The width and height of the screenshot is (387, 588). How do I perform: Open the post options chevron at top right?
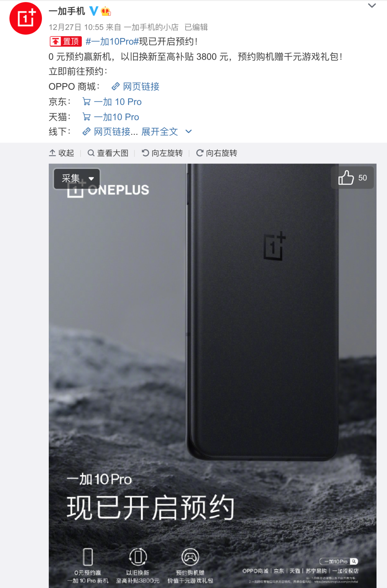(372, 6)
